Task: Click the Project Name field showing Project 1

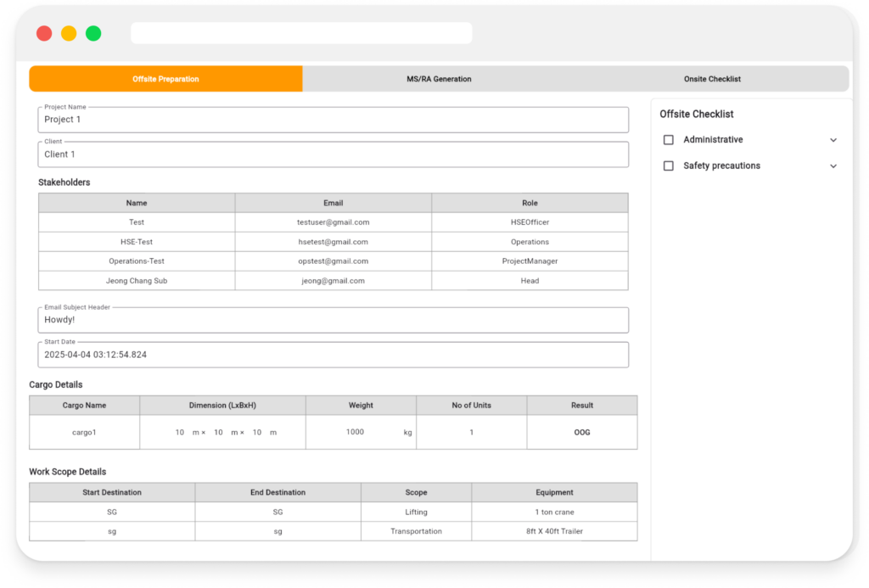Action: pos(333,119)
